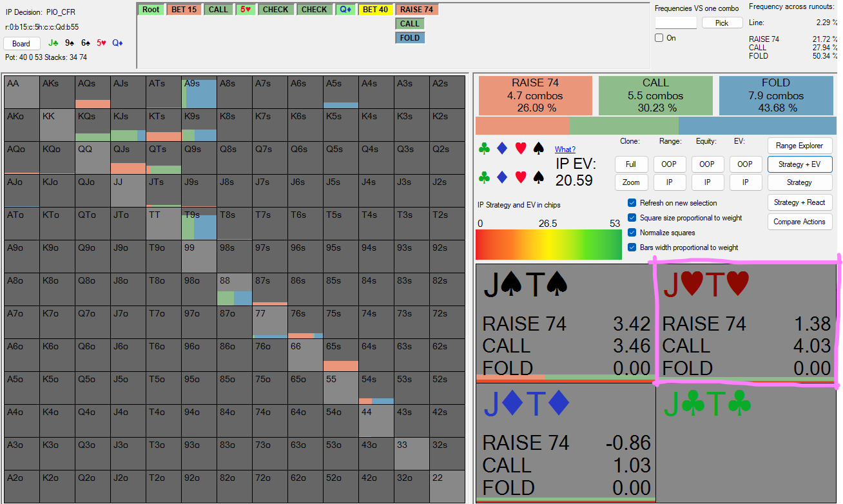Go to the Root node in the tree

click(x=151, y=10)
